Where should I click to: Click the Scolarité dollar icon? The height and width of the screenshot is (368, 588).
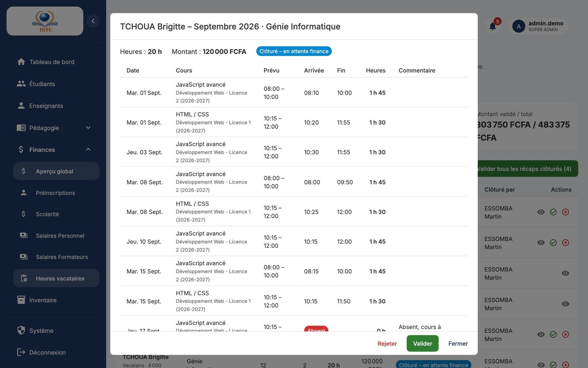[24, 214]
